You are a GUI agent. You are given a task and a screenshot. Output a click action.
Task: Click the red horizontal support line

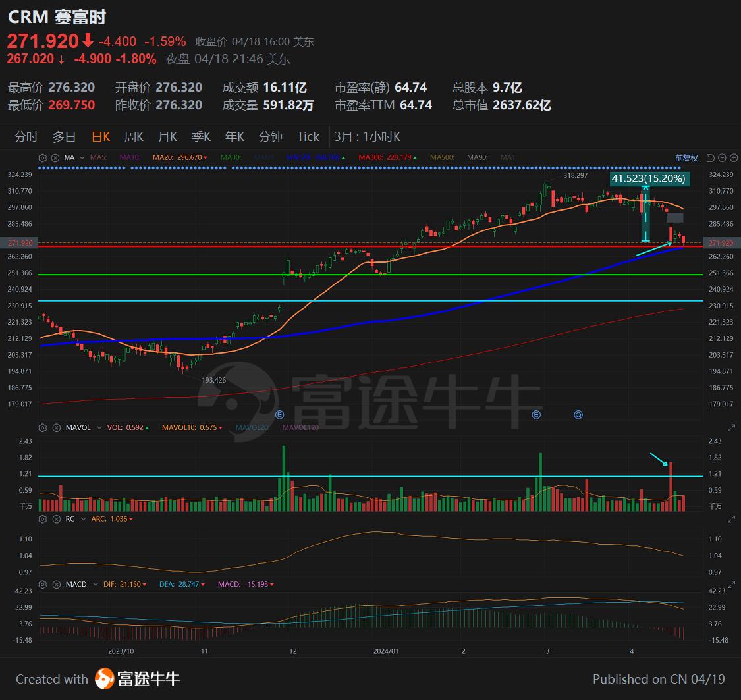pyautogui.click(x=370, y=246)
